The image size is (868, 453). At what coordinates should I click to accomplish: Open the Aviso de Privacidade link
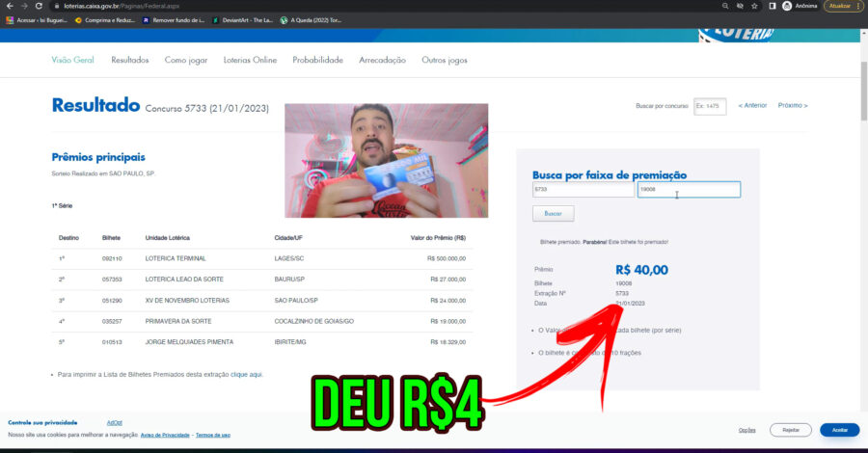[165, 436]
